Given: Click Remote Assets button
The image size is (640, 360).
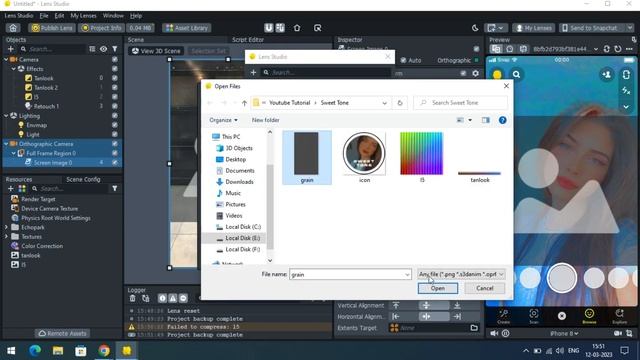Looking at the screenshot, I should tap(62, 333).
